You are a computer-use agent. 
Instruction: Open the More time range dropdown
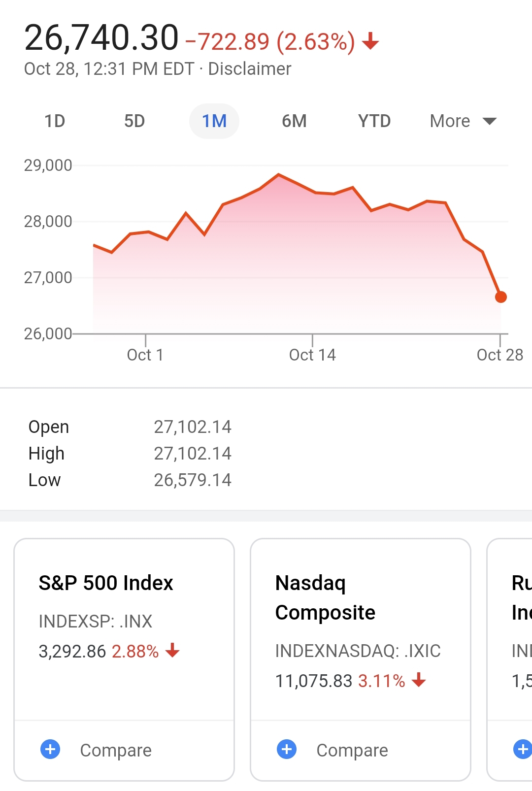point(463,121)
